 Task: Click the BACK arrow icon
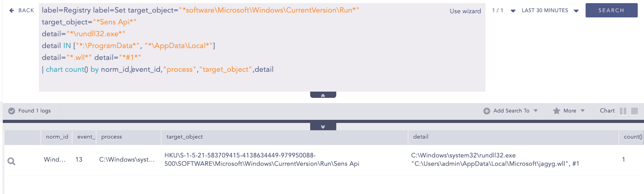tap(11, 10)
